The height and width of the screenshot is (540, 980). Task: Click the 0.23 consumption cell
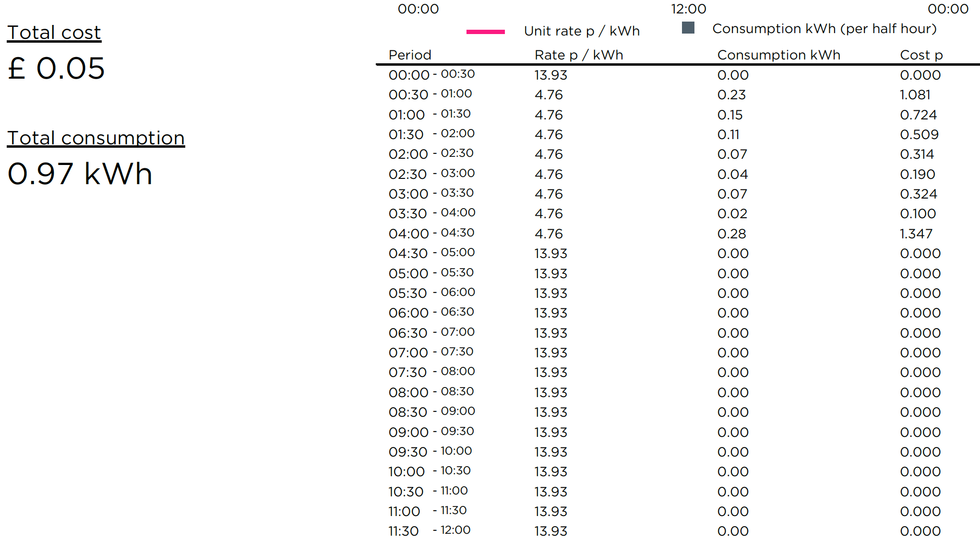click(x=731, y=94)
